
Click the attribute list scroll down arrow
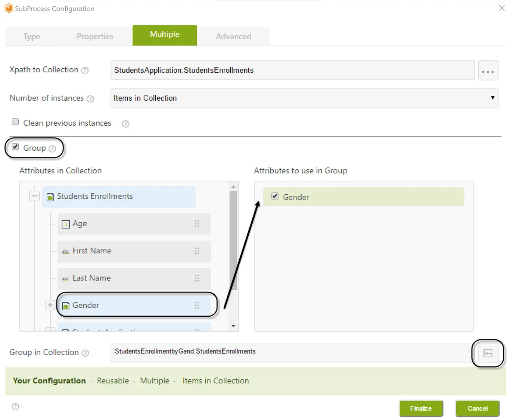click(x=233, y=326)
